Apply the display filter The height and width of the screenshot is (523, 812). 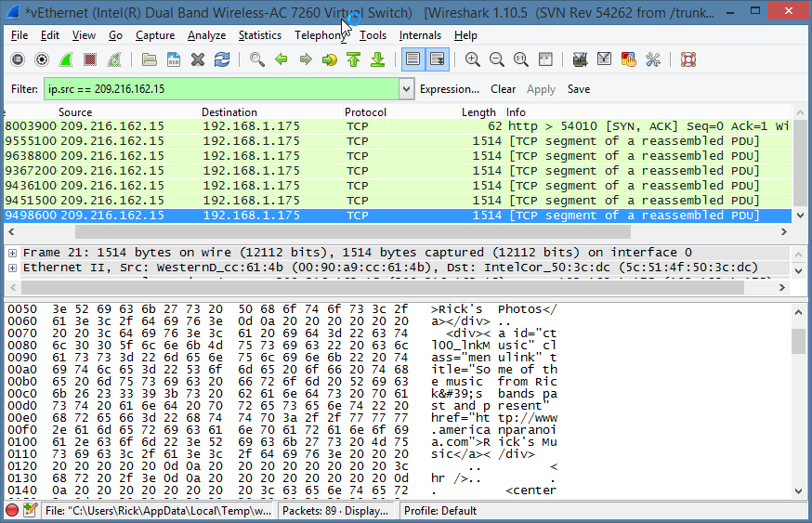tap(541, 89)
